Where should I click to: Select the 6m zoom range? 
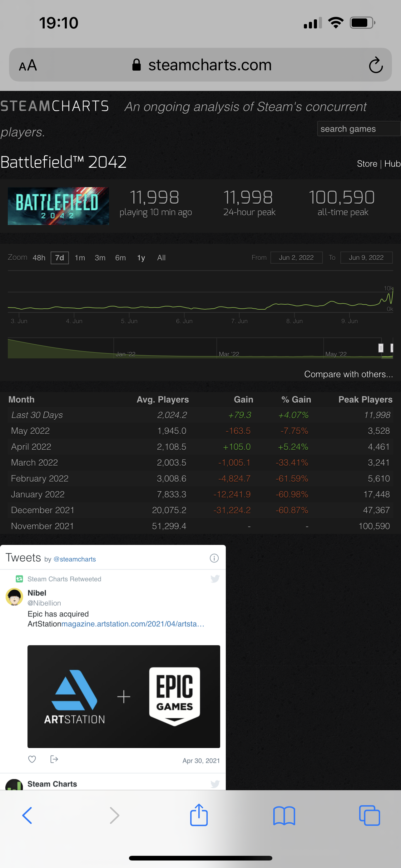(121, 258)
